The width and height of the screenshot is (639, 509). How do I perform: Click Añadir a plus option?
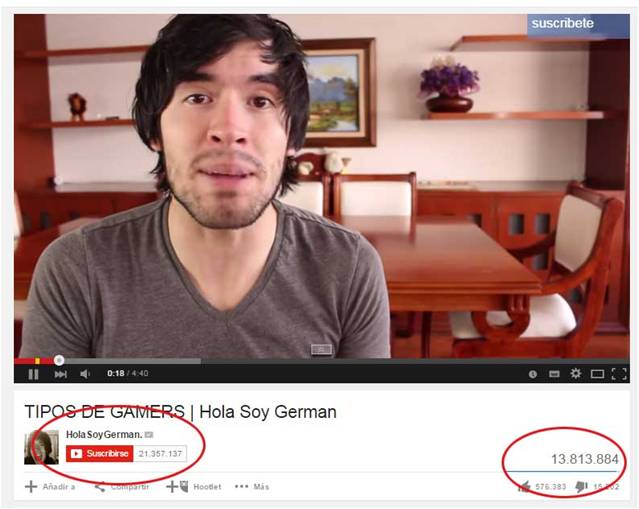coord(50,487)
